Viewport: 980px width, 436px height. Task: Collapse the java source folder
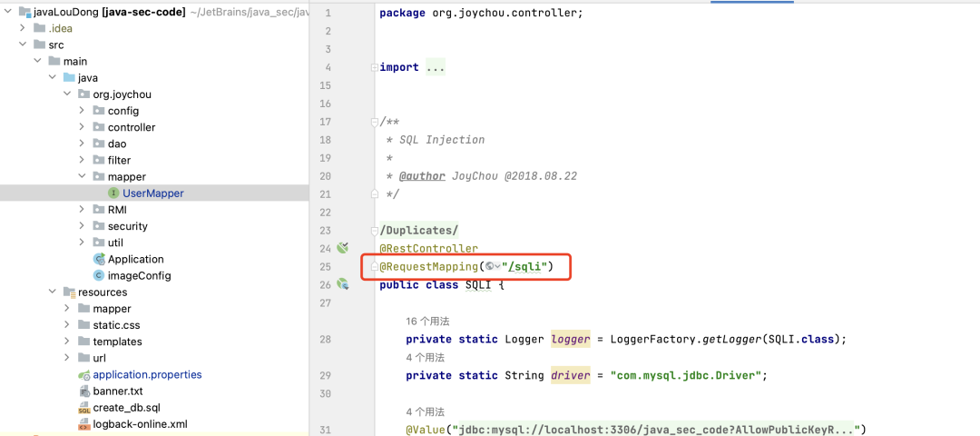[x=53, y=77]
